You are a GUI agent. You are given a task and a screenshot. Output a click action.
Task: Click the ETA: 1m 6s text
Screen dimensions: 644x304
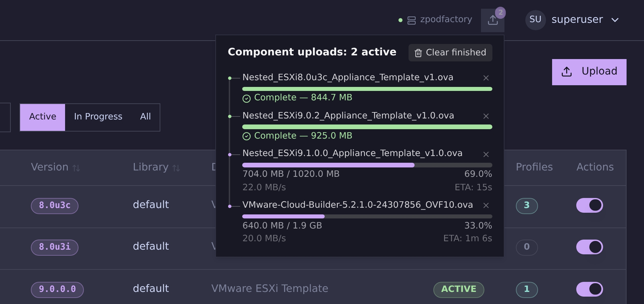[468, 238]
